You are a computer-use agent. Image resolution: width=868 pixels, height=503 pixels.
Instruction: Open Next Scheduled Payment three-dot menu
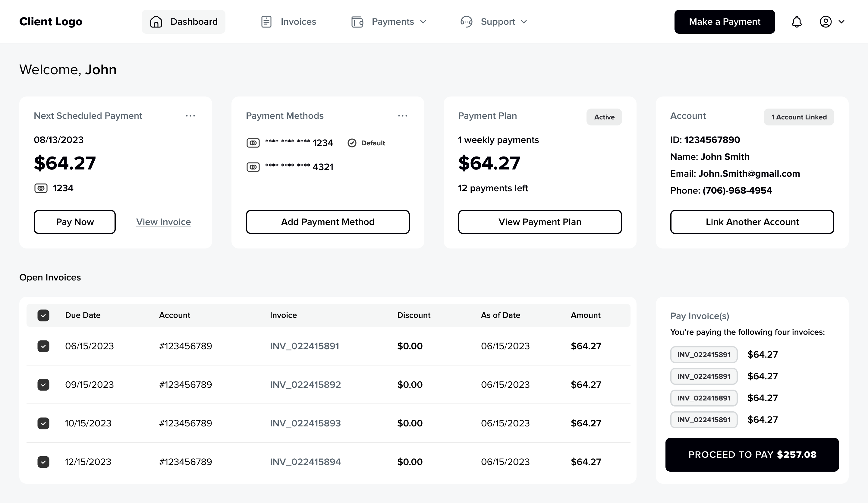(190, 116)
